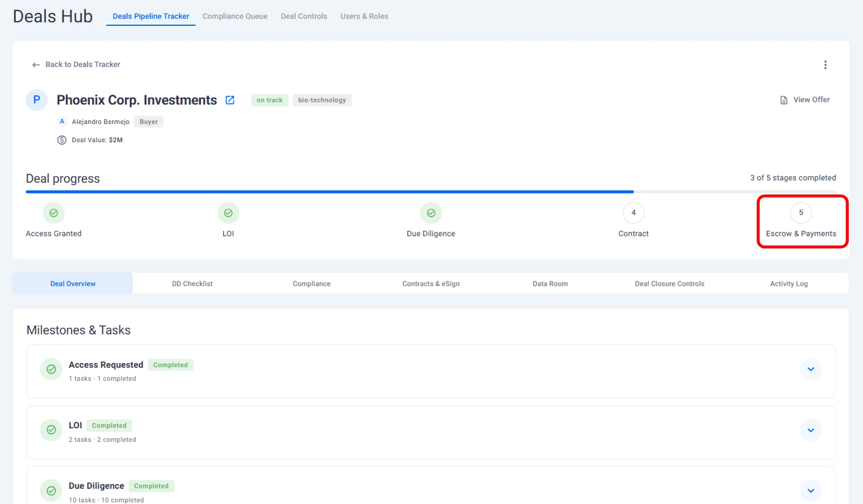
Task: Expand the Access Requested milestone
Action: (x=810, y=369)
